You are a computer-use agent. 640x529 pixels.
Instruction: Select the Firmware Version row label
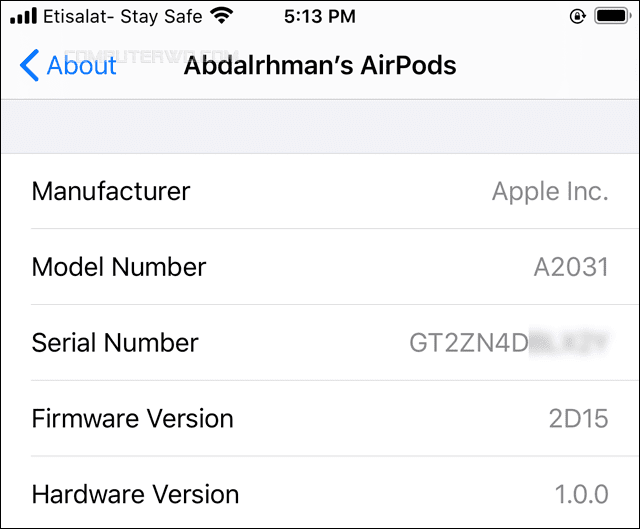(x=133, y=418)
